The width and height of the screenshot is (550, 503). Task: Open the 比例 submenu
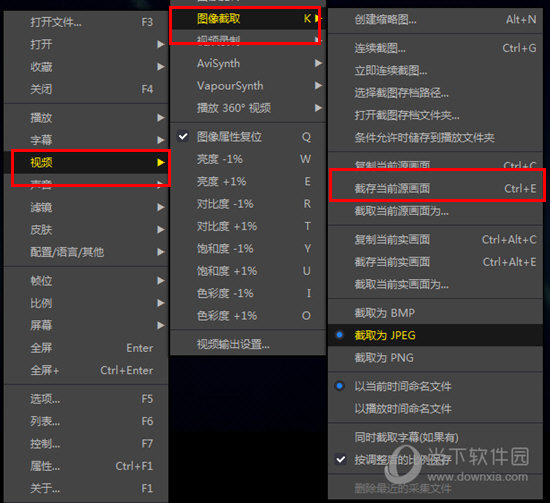(x=86, y=303)
